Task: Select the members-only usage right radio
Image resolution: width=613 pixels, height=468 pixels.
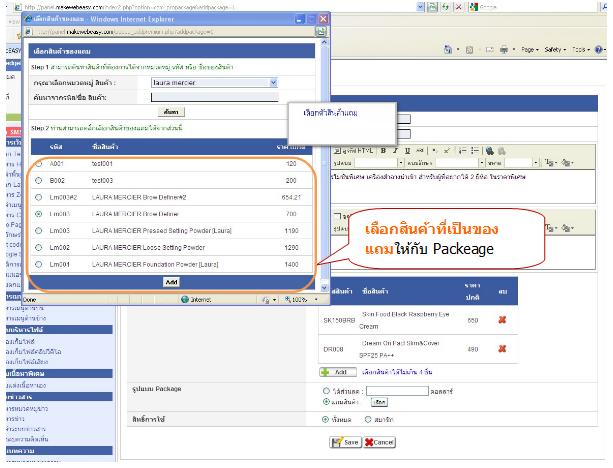Action: [368, 419]
